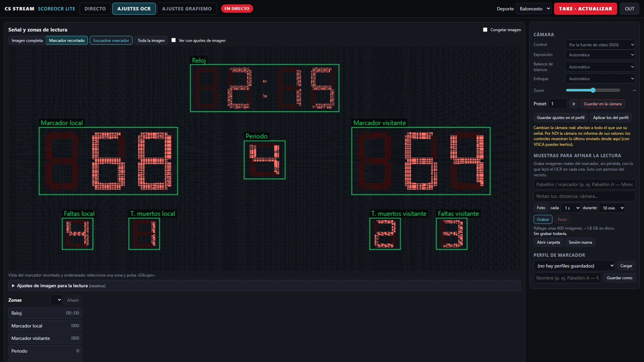Click the Guardar como button
Image resolution: width=644 pixels, height=362 pixels.
619,278
